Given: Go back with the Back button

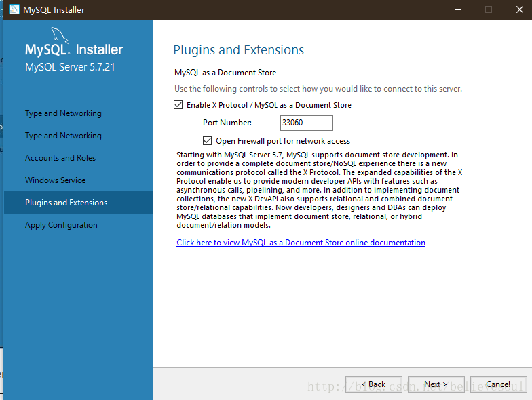Looking at the screenshot, I should [373, 384].
